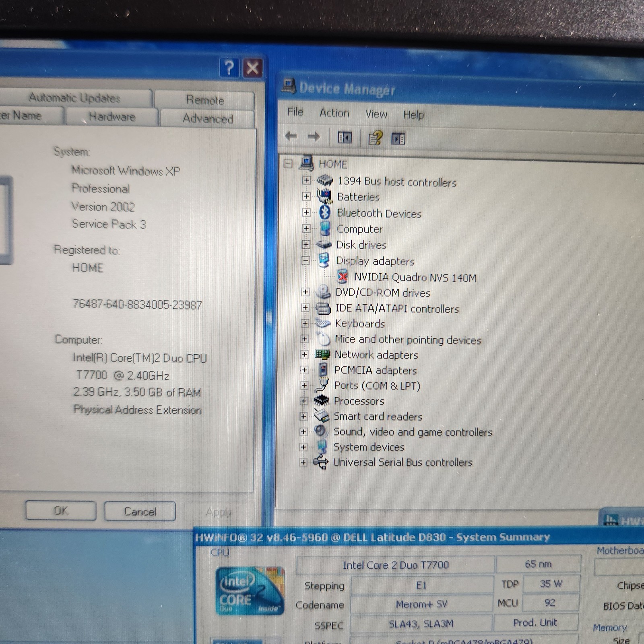Screen dimensions: 644x644
Task: Click the Prod. Unit field in HWiNFO
Action: [x=535, y=622]
